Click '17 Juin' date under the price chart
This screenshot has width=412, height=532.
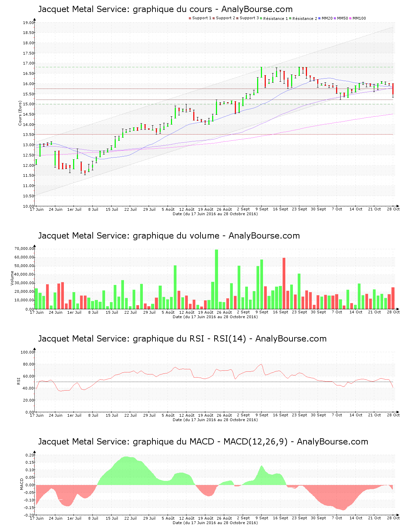[37, 209]
